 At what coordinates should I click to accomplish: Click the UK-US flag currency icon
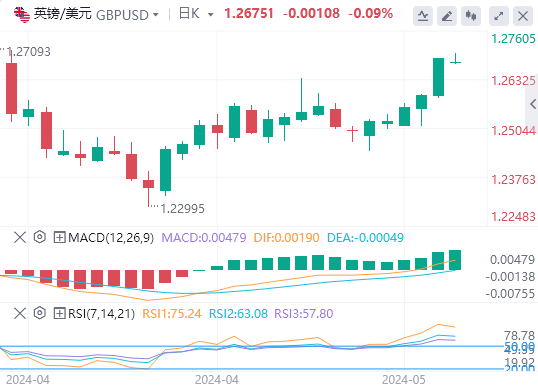(x=22, y=14)
